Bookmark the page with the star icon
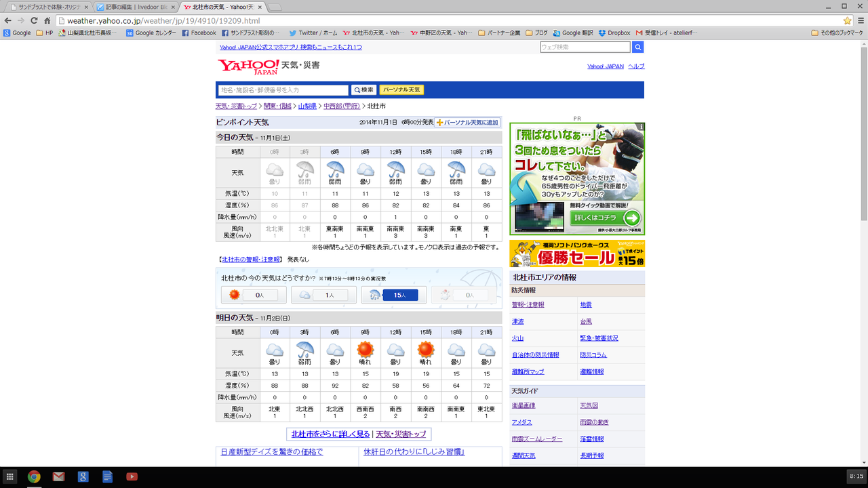The height and width of the screenshot is (488, 868). point(847,21)
